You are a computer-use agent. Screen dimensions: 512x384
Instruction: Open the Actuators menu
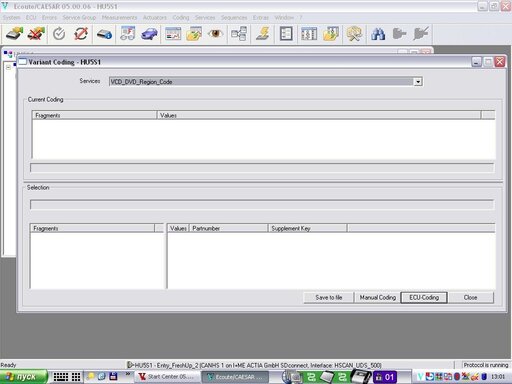[x=155, y=18]
